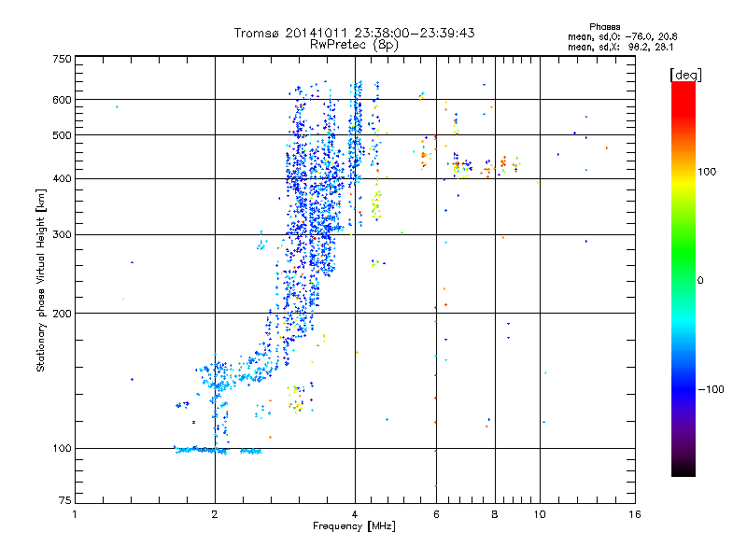Click the 'Frequency [MHz]' axis title
This screenshot has height=560, width=747.
click(x=354, y=526)
